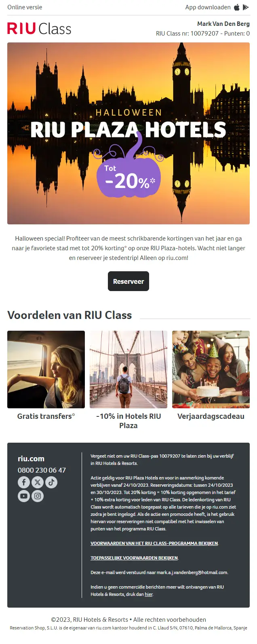Image resolution: width=257 pixels, height=644 pixels.
Task: Click the Google Play store icon
Action: click(x=246, y=7)
